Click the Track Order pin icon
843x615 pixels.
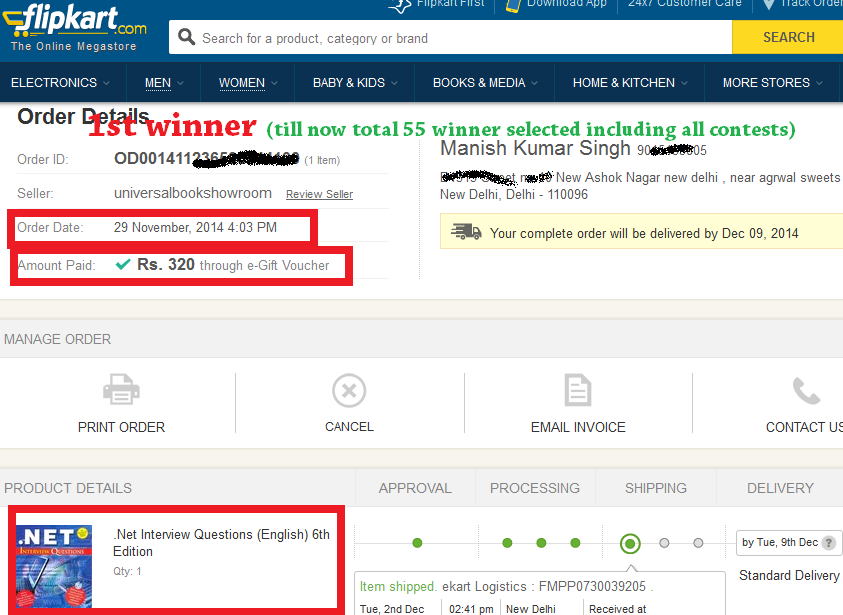pyautogui.click(x=769, y=4)
